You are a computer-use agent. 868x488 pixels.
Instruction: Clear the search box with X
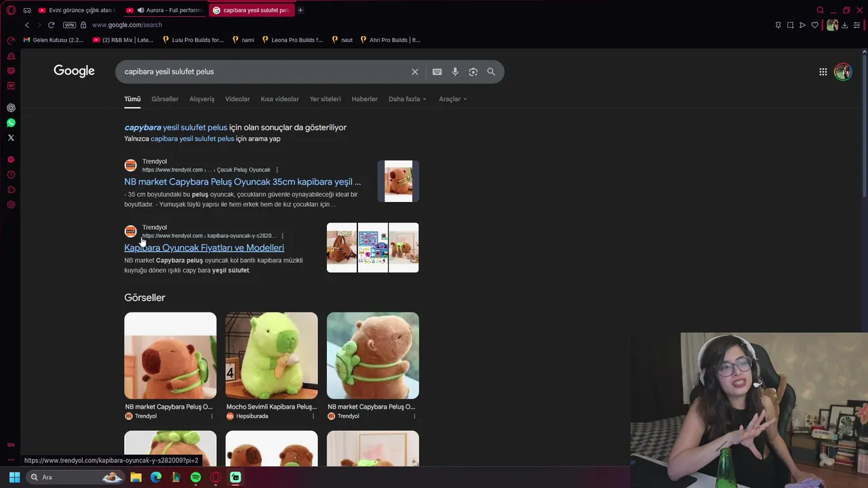(415, 72)
